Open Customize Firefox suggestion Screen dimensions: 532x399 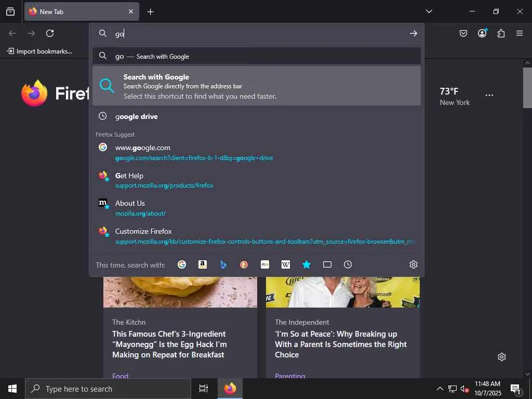point(257,236)
